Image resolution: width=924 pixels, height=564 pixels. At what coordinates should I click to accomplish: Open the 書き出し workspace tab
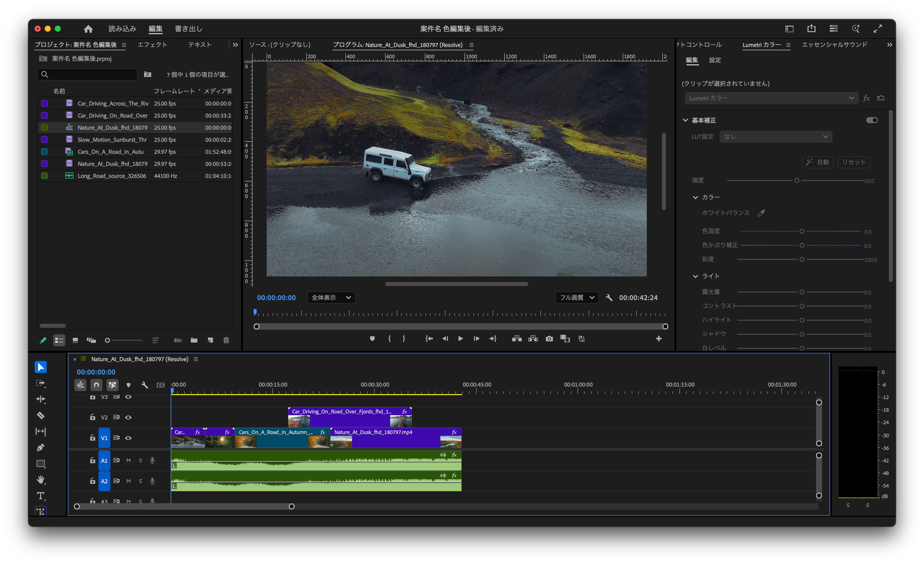tap(188, 29)
